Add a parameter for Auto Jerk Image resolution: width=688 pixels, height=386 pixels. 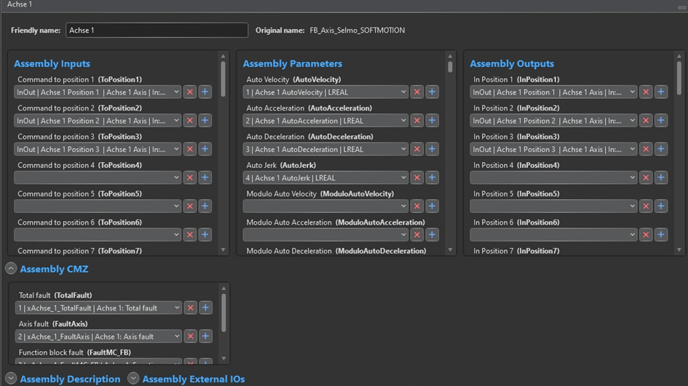[432, 178]
